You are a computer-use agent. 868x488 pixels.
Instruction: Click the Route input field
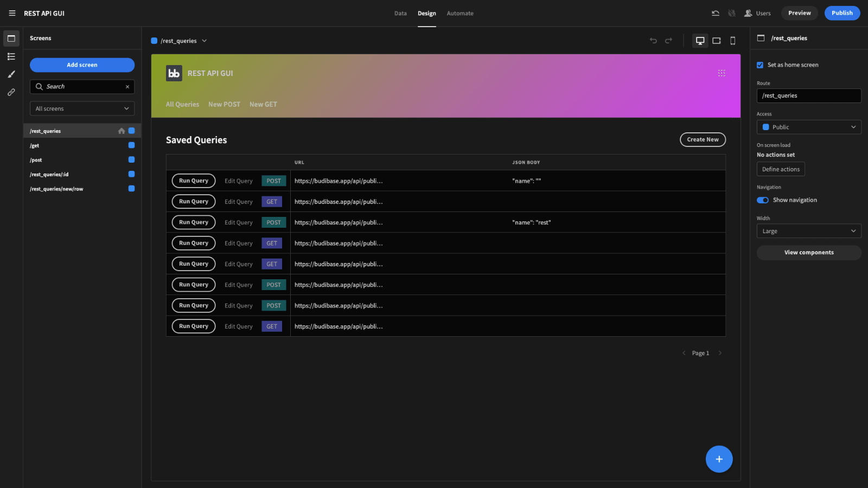[809, 96]
